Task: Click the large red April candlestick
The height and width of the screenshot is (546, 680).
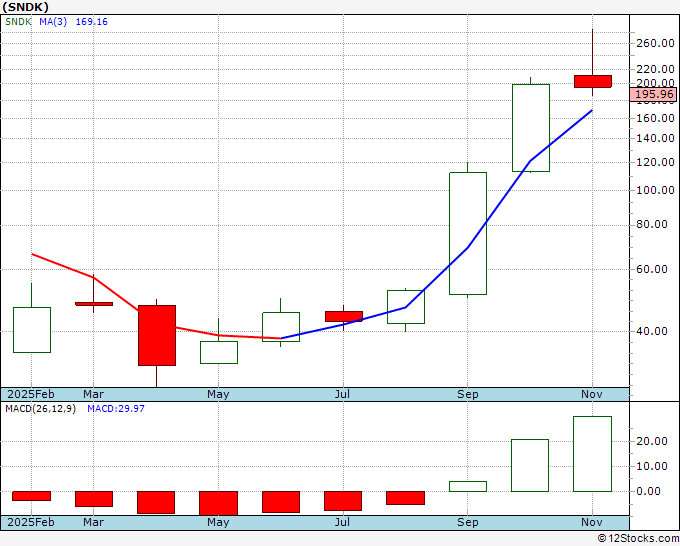Action: [x=157, y=335]
